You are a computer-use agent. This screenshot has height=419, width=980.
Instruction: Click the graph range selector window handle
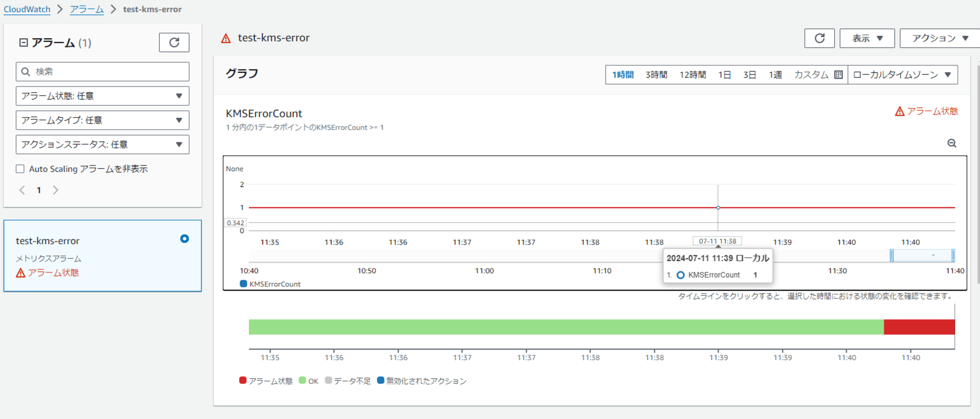tap(892, 255)
